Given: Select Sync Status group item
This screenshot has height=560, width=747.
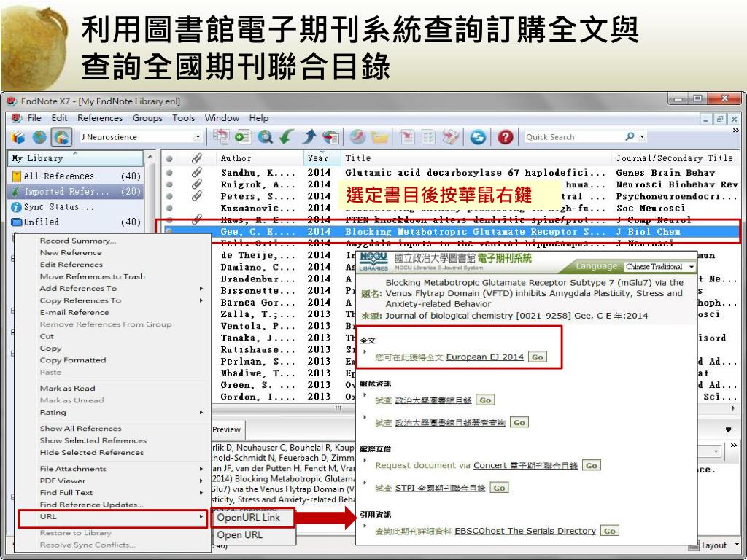Looking at the screenshot, I should pyautogui.click(x=76, y=207).
